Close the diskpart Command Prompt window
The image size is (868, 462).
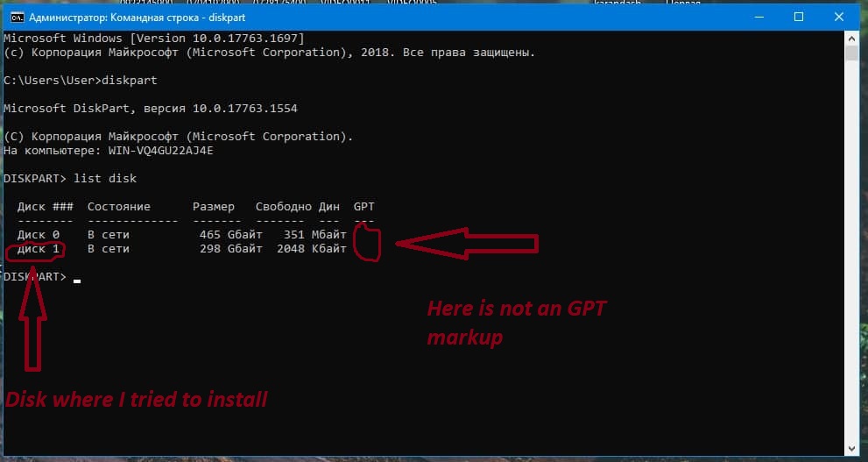tap(839, 18)
